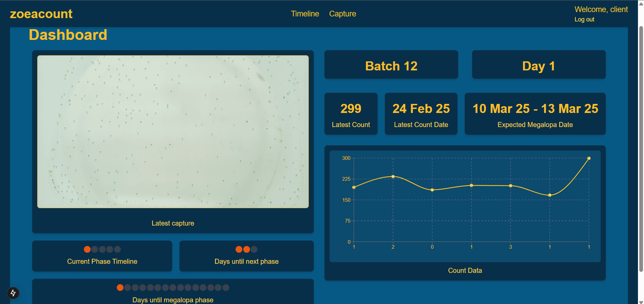Click the zoeacount logo

coord(41,14)
